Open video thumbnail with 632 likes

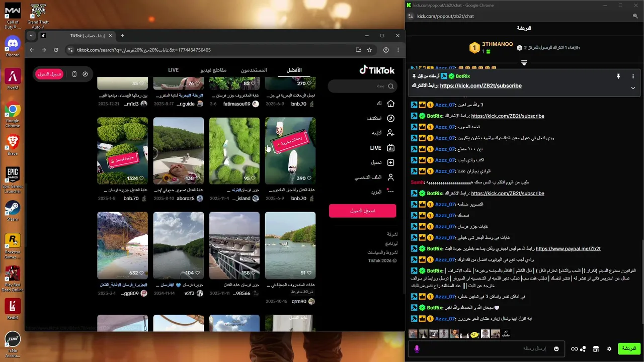pos(122,245)
